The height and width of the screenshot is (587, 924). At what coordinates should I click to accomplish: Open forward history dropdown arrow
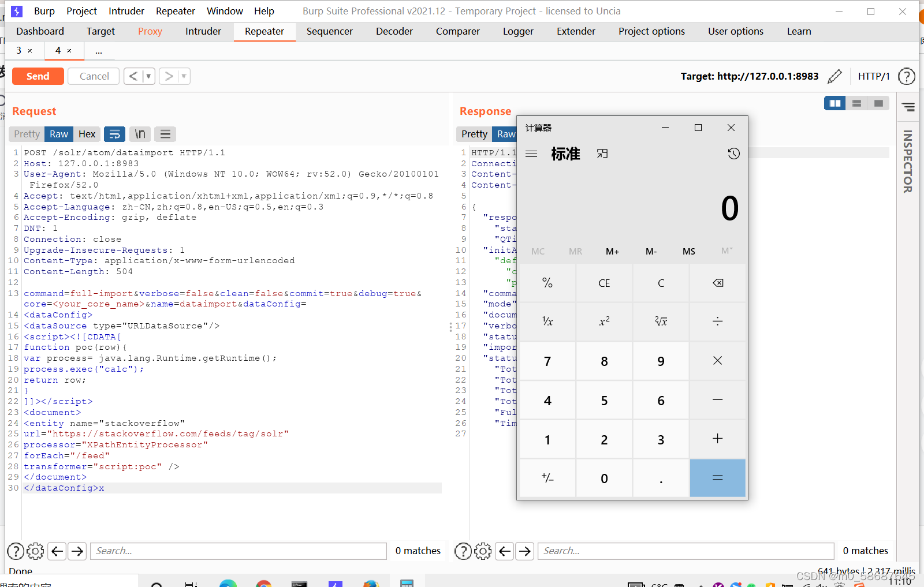(x=184, y=76)
